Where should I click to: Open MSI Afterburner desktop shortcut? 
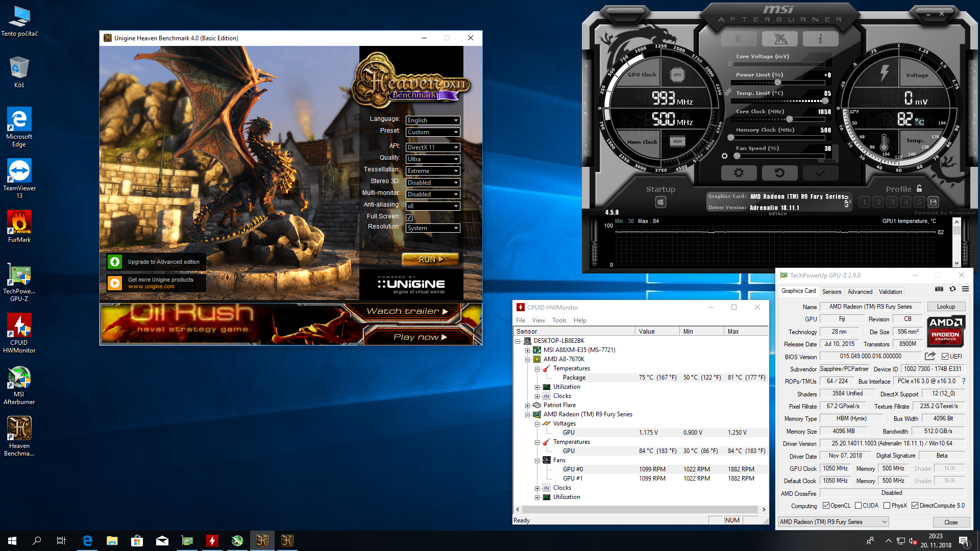[x=19, y=385]
